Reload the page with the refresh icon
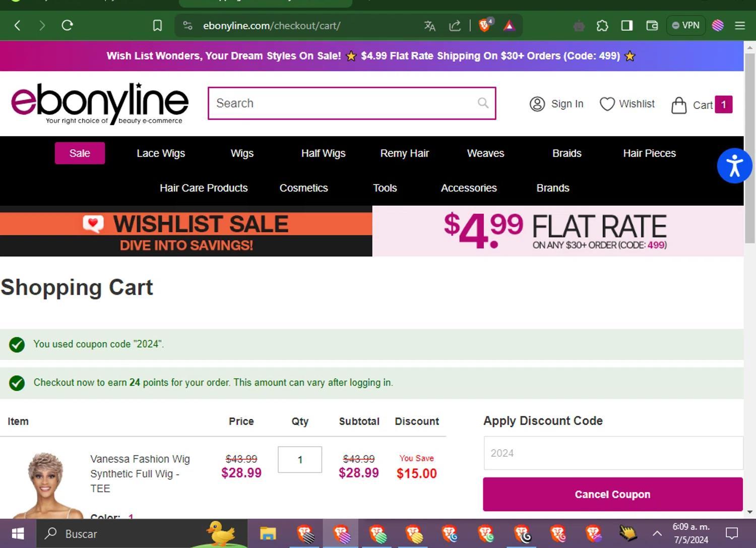This screenshot has width=756, height=548. [67, 25]
